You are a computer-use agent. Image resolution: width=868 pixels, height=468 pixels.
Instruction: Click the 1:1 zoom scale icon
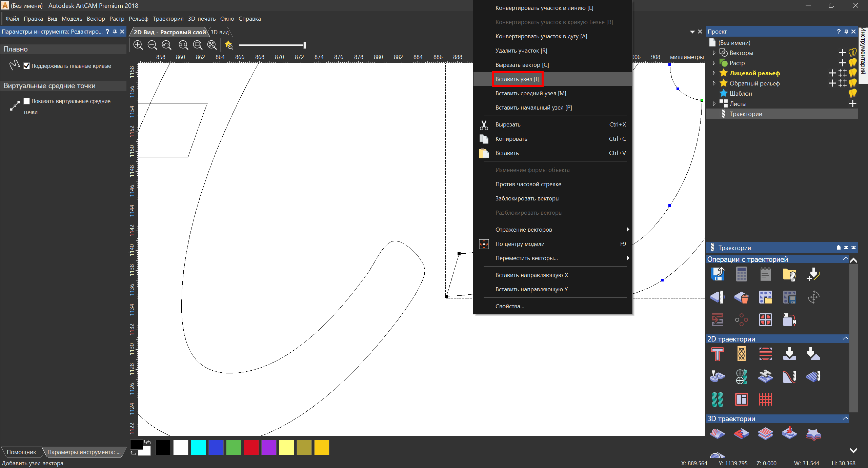click(x=183, y=45)
